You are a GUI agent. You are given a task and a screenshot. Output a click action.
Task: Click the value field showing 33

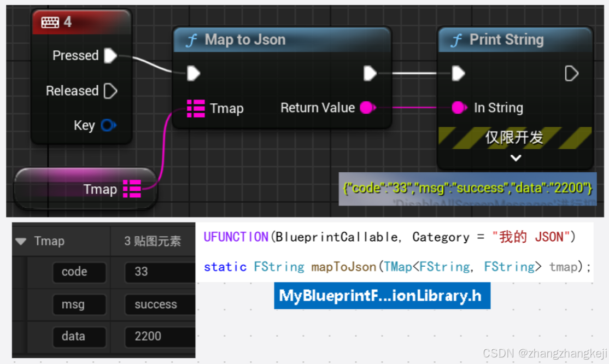[x=160, y=272]
